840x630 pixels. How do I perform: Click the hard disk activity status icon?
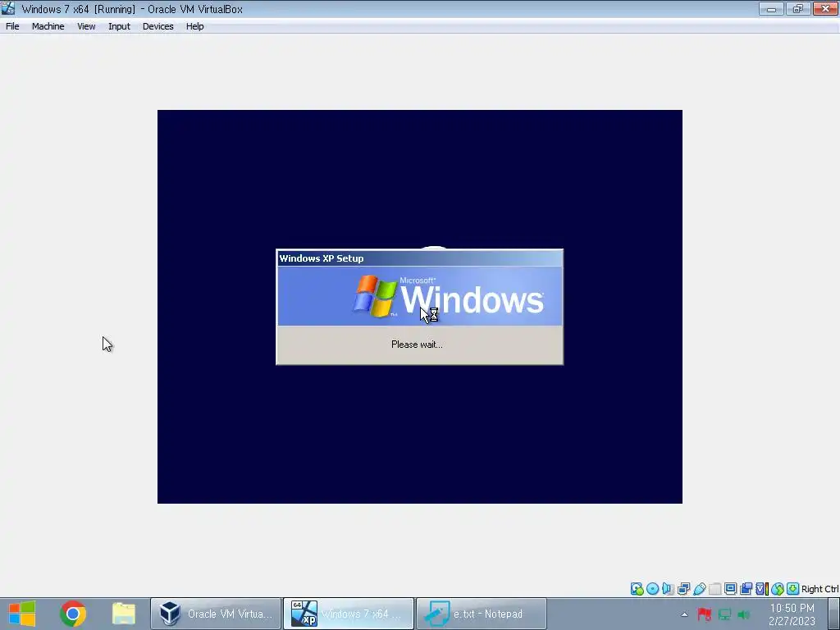tap(637, 589)
